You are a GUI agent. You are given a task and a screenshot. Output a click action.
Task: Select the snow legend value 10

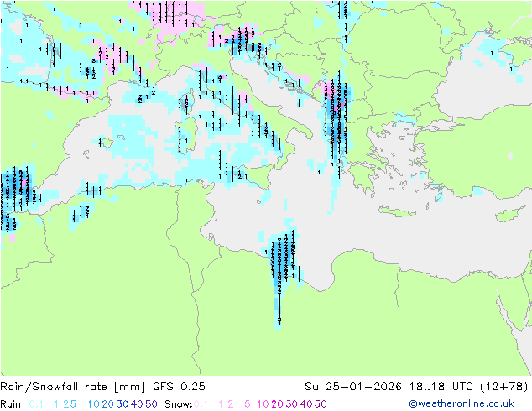pos(263,404)
